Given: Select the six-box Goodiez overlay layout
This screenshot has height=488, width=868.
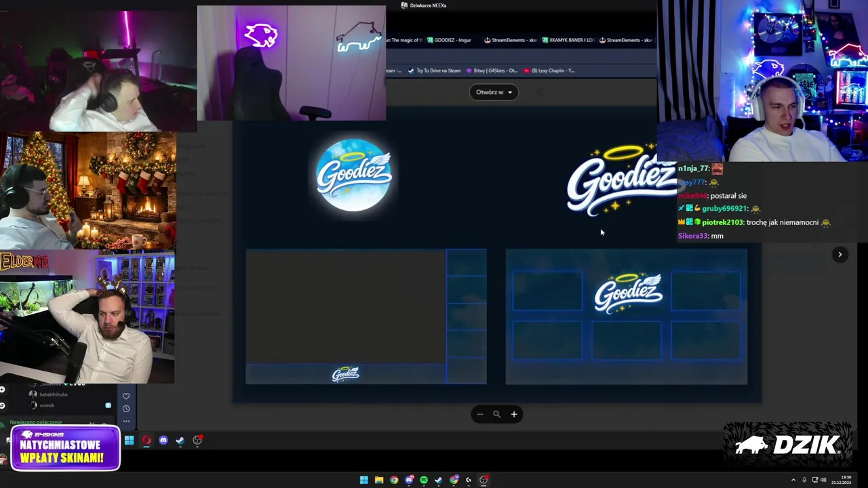Looking at the screenshot, I should coord(627,317).
